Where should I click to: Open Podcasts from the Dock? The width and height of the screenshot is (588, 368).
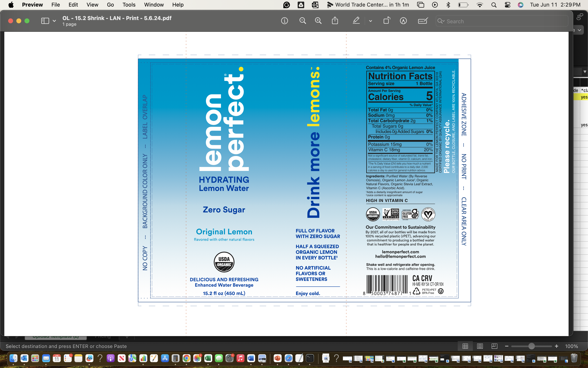(110, 358)
